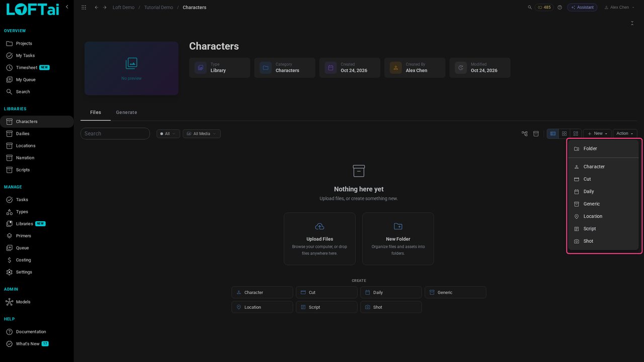Open Documentation under Help
Viewport: 644px width, 362px height.
click(37, 332)
